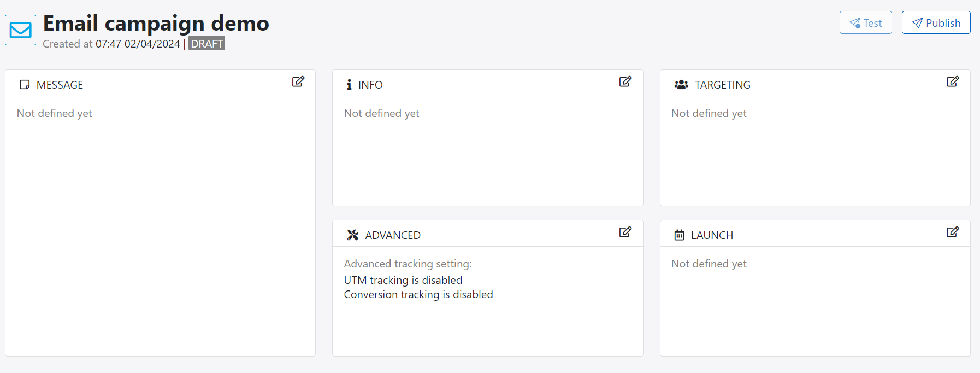Click 'UTM tracking is disabled' text

coord(403,280)
